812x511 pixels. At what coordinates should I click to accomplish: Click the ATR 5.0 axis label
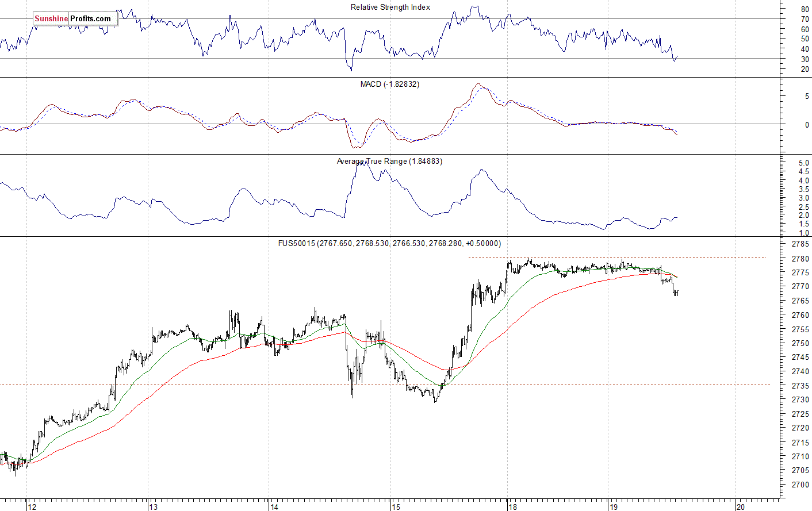point(804,163)
